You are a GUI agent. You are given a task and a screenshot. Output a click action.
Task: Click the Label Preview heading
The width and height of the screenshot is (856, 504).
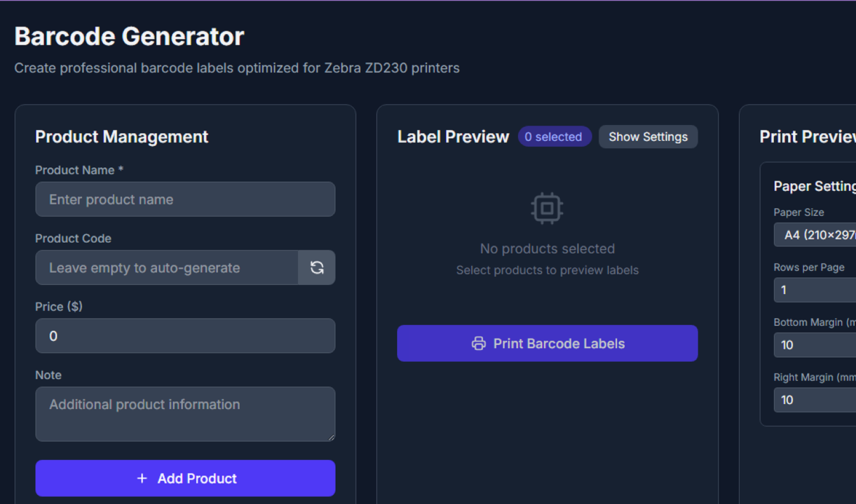(453, 136)
